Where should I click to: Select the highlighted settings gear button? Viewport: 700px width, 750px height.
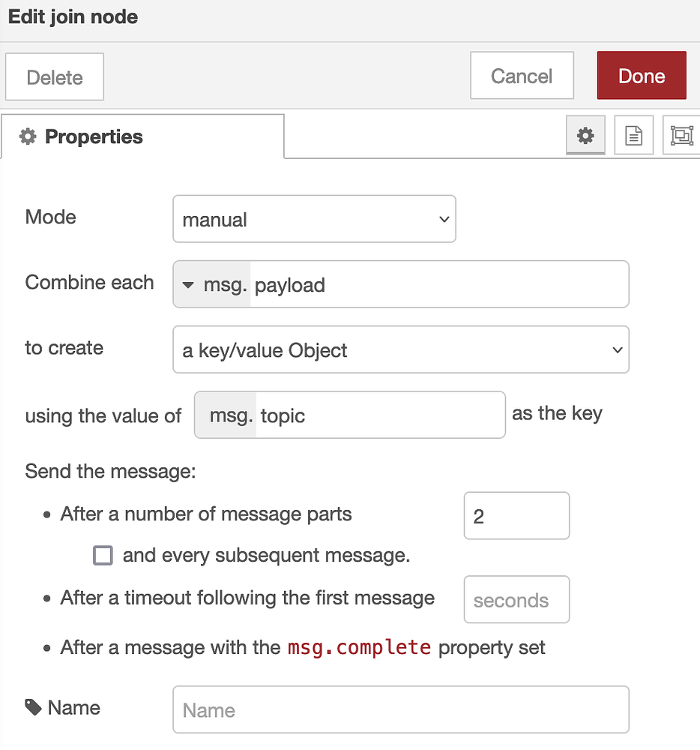[585, 135]
